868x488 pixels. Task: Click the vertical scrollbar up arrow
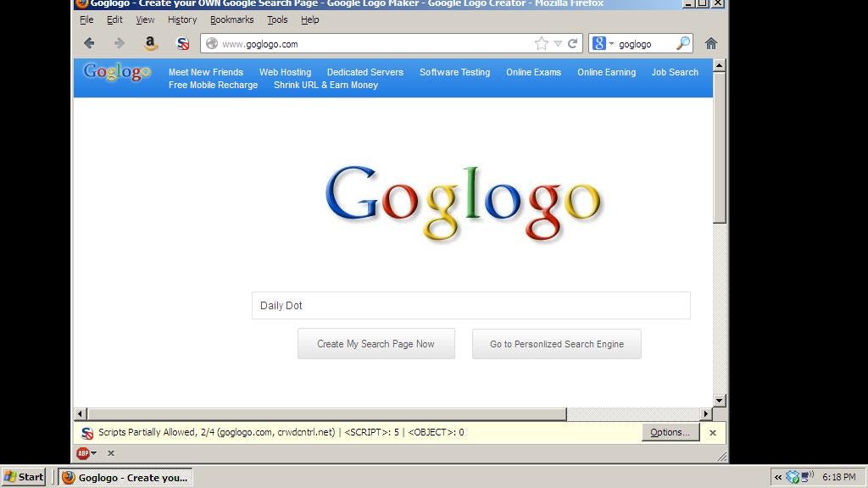pyautogui.click(x=719, y=66)
